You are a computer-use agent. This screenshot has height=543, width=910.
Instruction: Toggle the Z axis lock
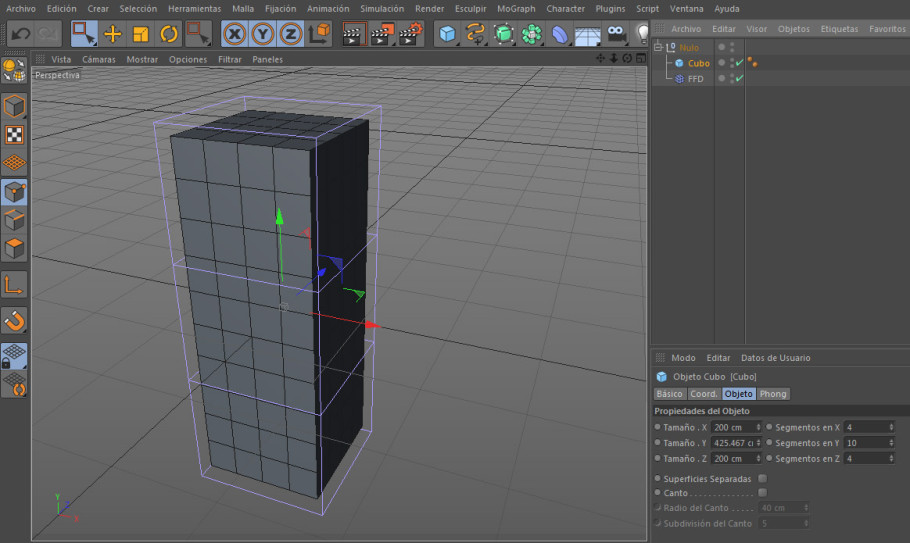pyautogui.click(x=291, y=34)
